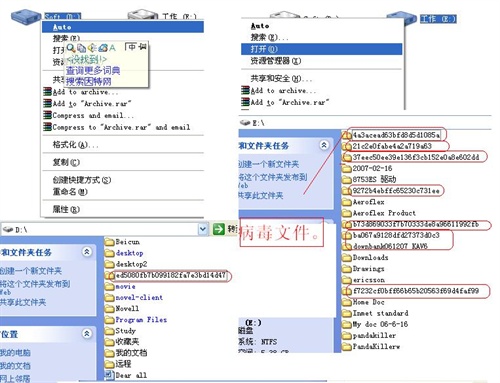
Task: Select the desktop folder icon
Action: (110, 253)
